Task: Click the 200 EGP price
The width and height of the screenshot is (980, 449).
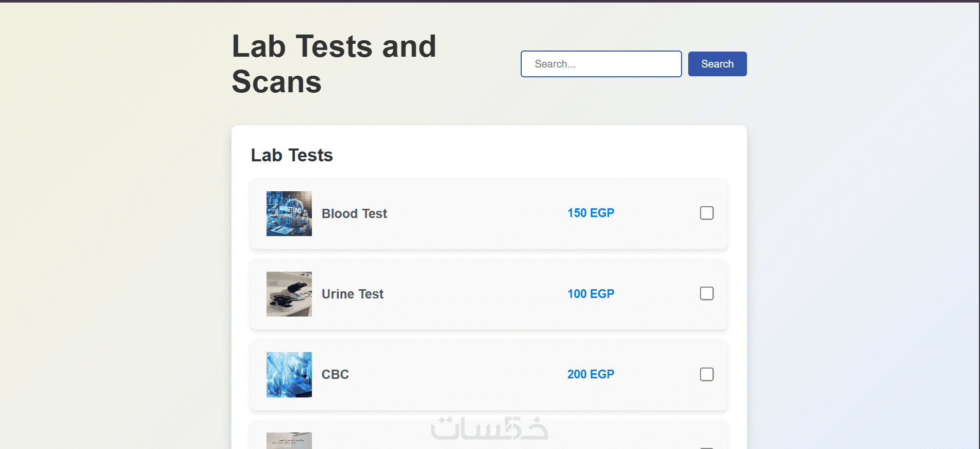Action: (x=590, y=374)
